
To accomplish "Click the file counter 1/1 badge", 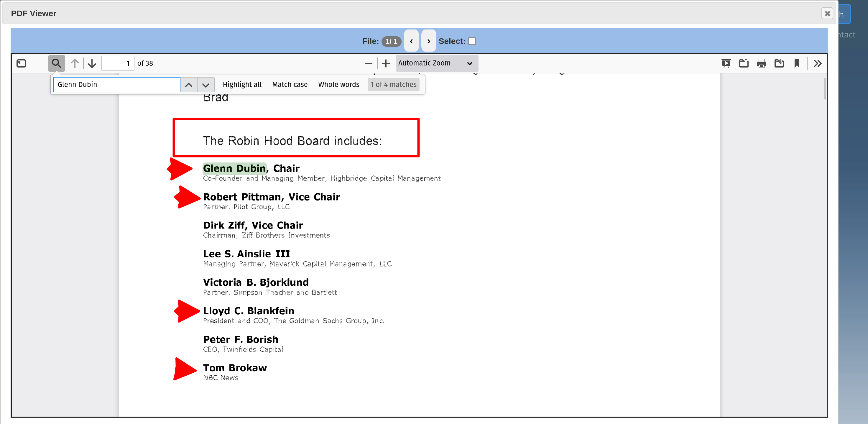I will [391, 42].
